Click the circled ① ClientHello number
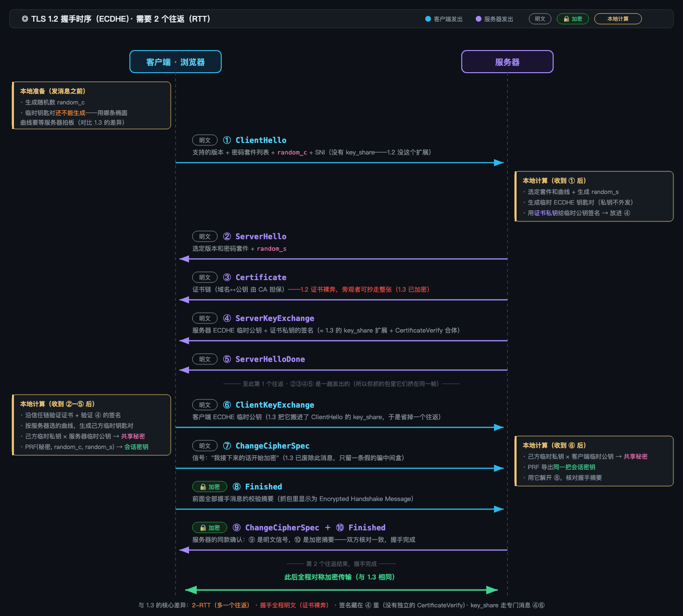 pyautogui.click(x=227, y=140)
